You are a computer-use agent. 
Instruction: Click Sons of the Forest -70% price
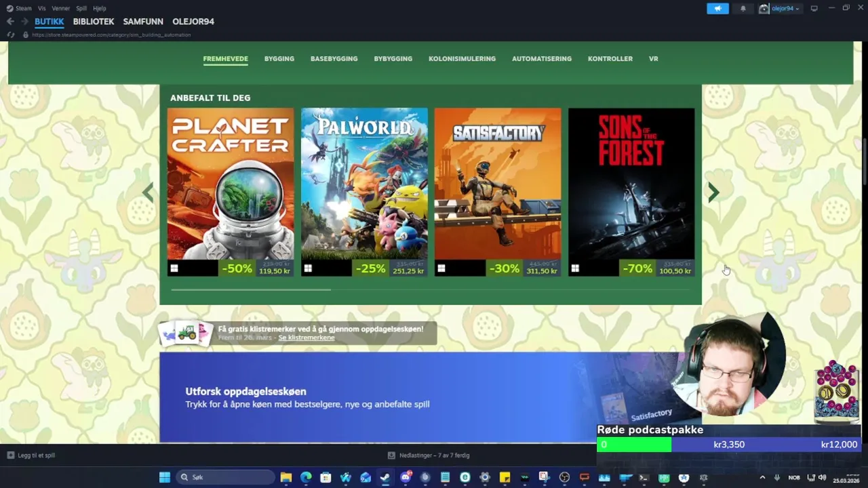pos(658,268)
